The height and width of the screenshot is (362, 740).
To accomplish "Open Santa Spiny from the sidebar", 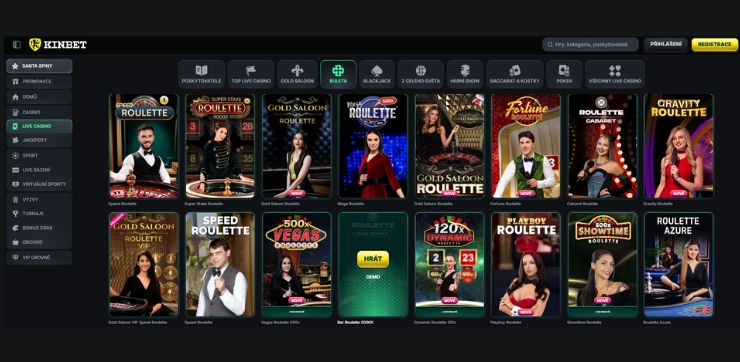I will tap(39, 66).
